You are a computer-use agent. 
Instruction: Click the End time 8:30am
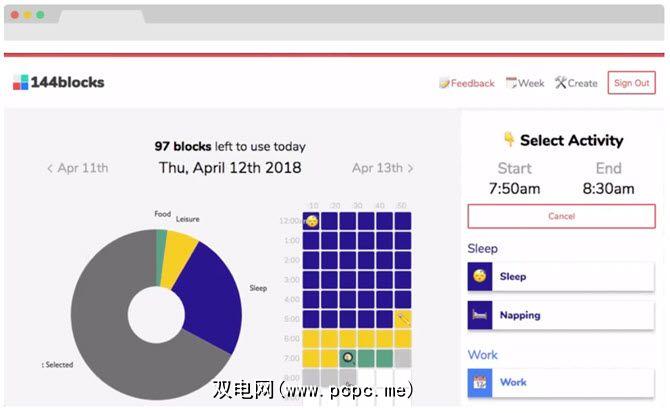[608, 189]
